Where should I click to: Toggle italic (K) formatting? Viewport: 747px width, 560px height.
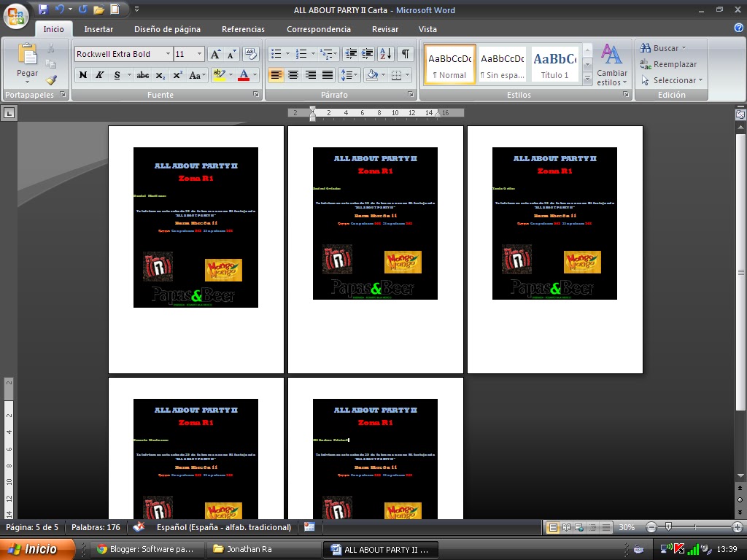(x=99, y=75)
